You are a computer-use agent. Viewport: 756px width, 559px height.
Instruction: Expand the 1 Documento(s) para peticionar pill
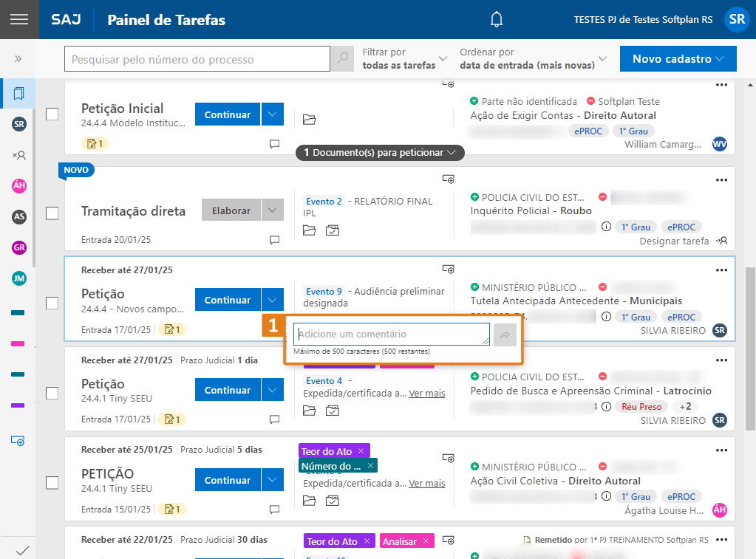point(379,153)
